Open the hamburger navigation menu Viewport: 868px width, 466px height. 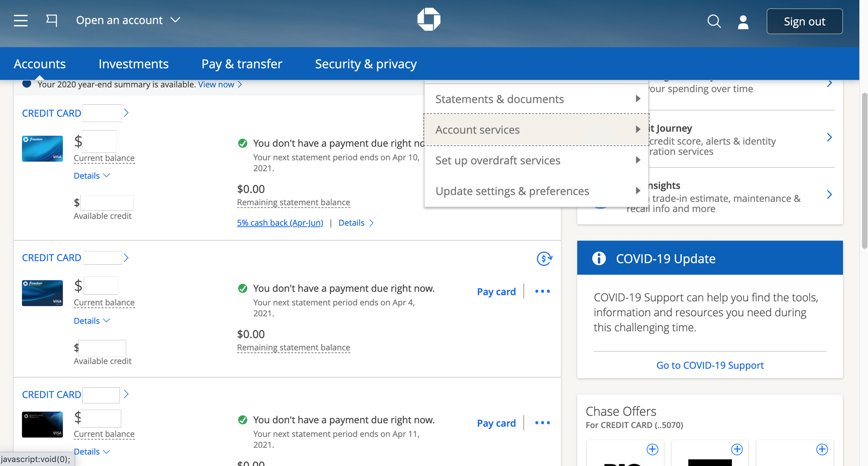tap(21, 21)
